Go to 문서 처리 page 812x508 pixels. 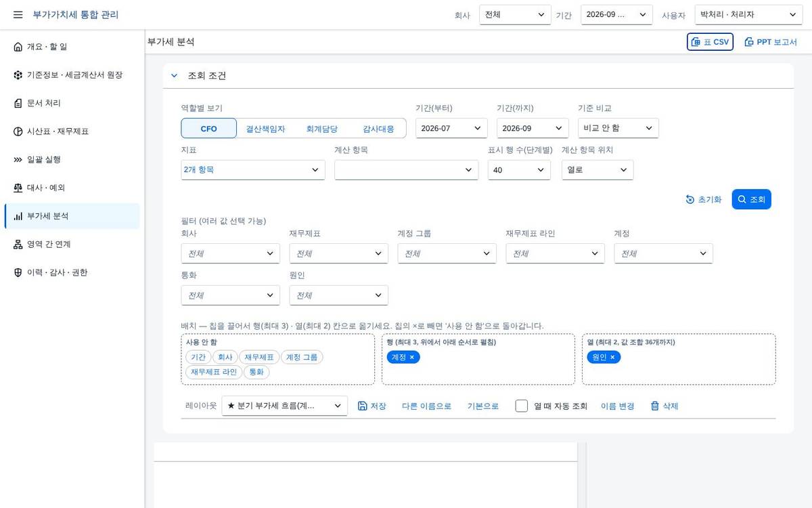coord(72,103)
